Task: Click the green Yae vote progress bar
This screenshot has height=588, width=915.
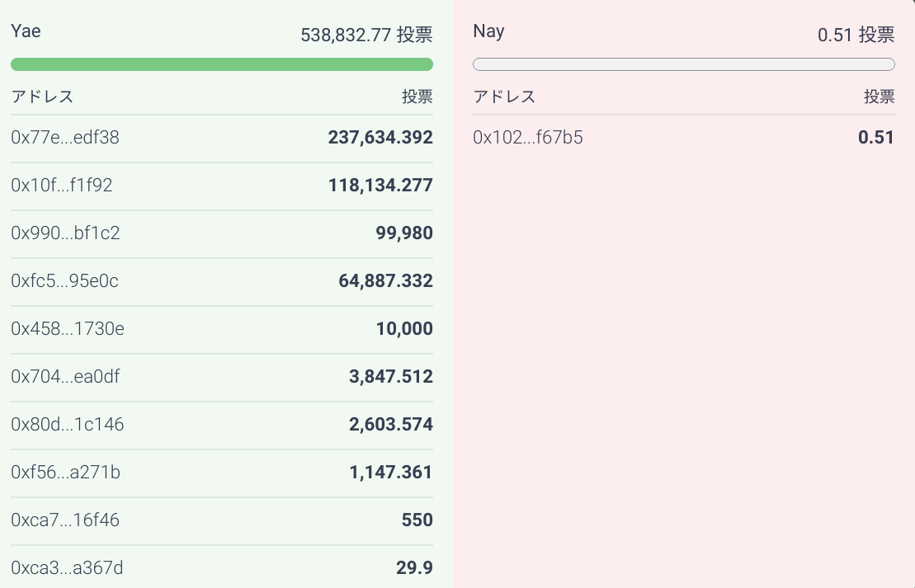Action: point(222,64)
